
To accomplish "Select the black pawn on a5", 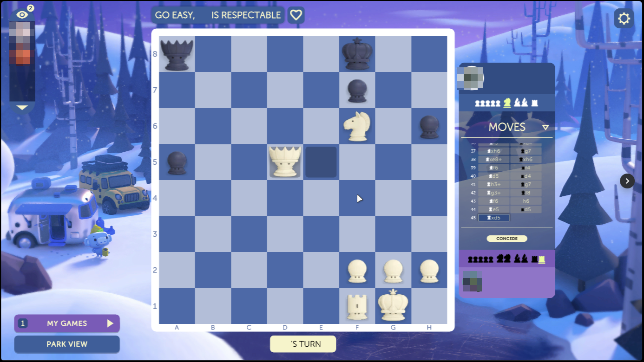I will [177, 162].
